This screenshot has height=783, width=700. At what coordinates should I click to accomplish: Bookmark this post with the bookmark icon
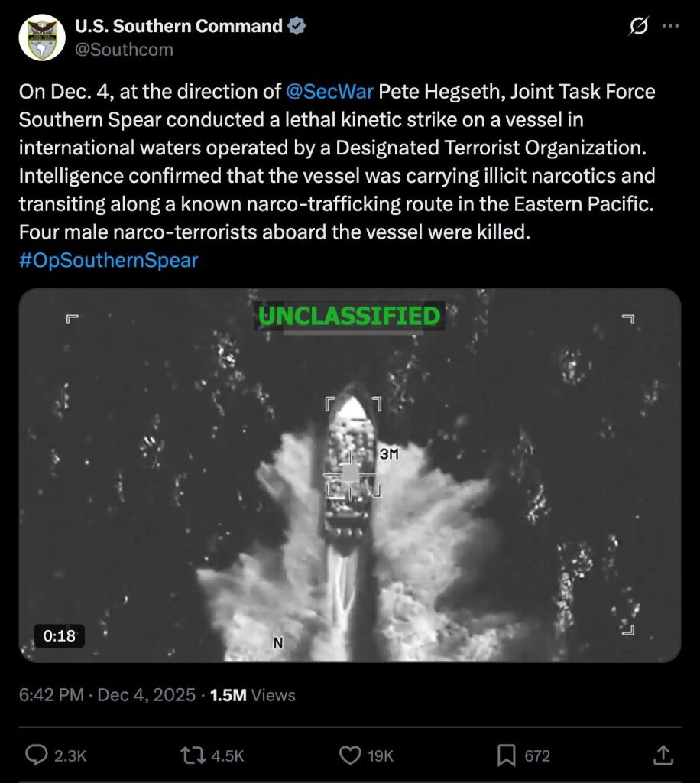click(x=506, y=755)
